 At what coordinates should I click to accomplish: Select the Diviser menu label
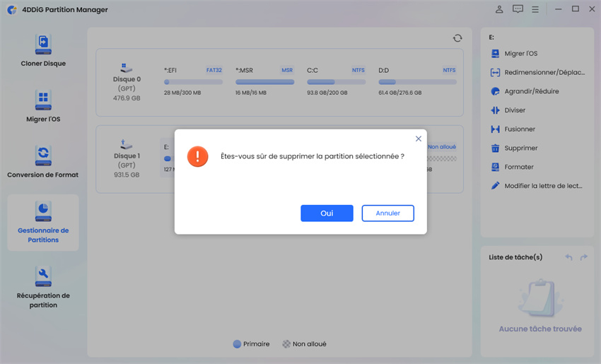(515, 110)
